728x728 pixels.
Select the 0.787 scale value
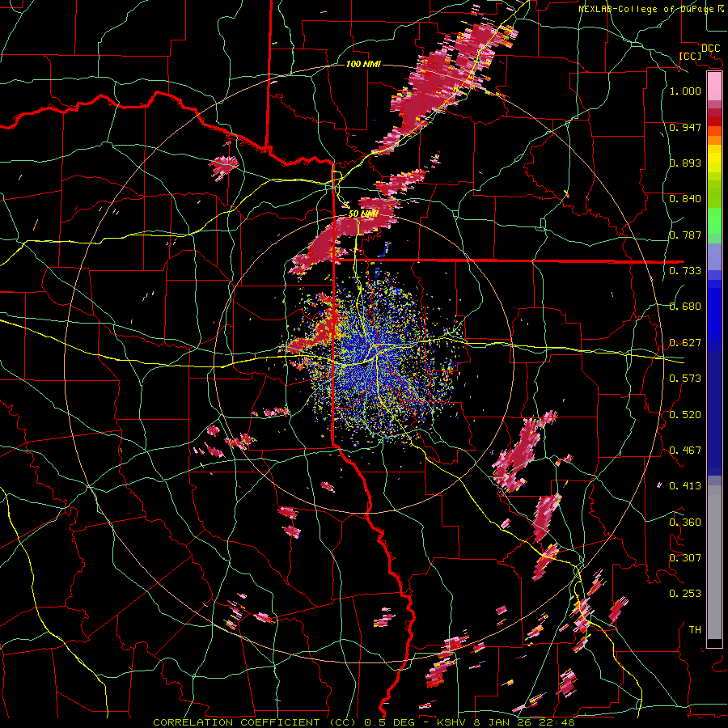[x=685, y=235]
